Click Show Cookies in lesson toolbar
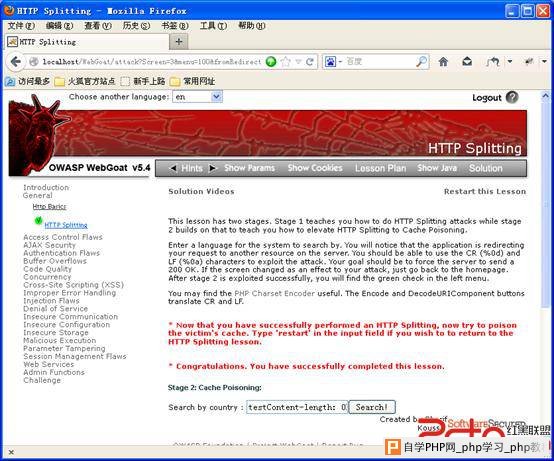Viewport: 554px width, 461px height. click(315, 168)
